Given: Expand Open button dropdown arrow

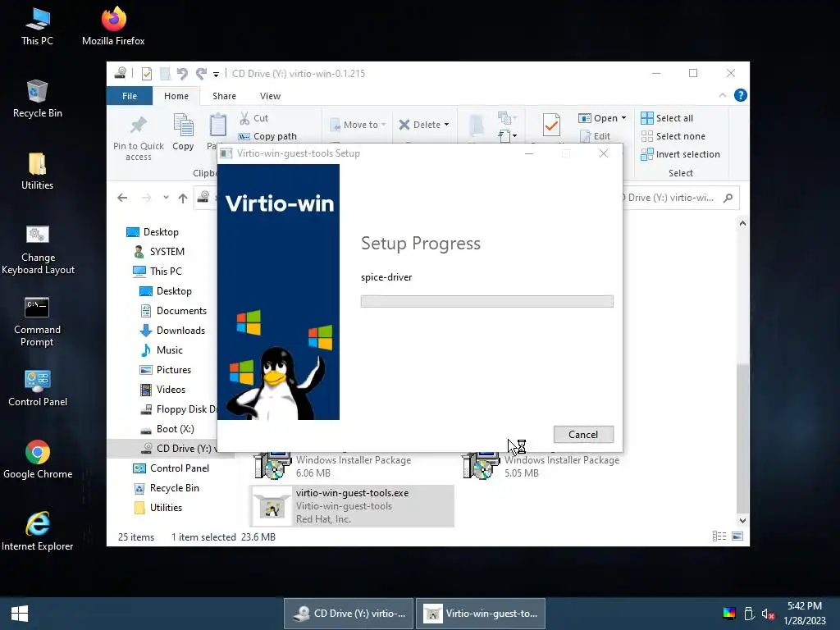Looking at the screenshot, I should 623,118.
